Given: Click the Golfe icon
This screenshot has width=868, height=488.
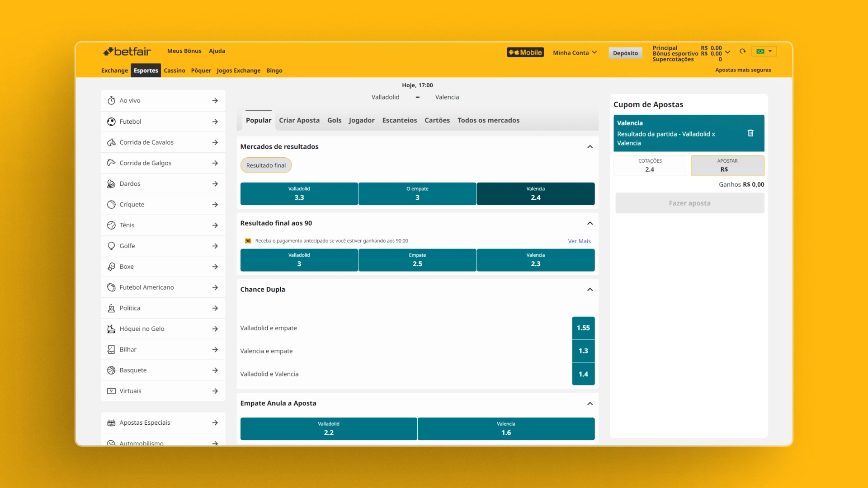Looking at the screenshot, I should pyautogui.click(x=111, y=246).
